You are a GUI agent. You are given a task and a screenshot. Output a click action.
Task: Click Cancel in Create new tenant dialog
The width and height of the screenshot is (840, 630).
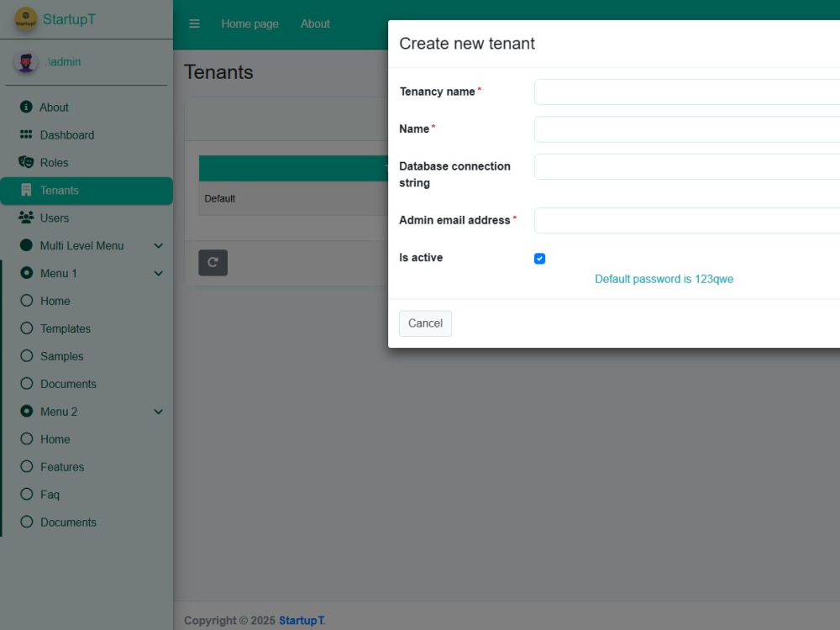click(x=425, y=323)
